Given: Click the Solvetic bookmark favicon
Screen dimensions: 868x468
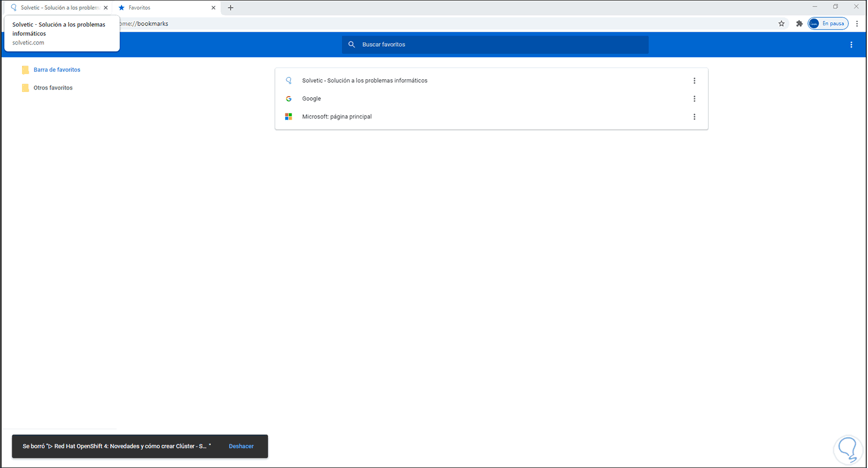Looking at the screenshot, I should tap(289, 80).
